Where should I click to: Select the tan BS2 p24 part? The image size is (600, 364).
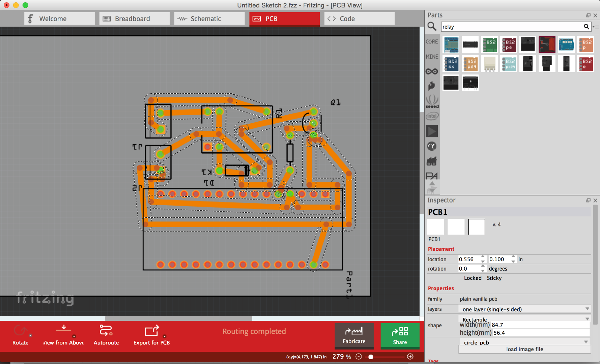[x=470, y=64]
